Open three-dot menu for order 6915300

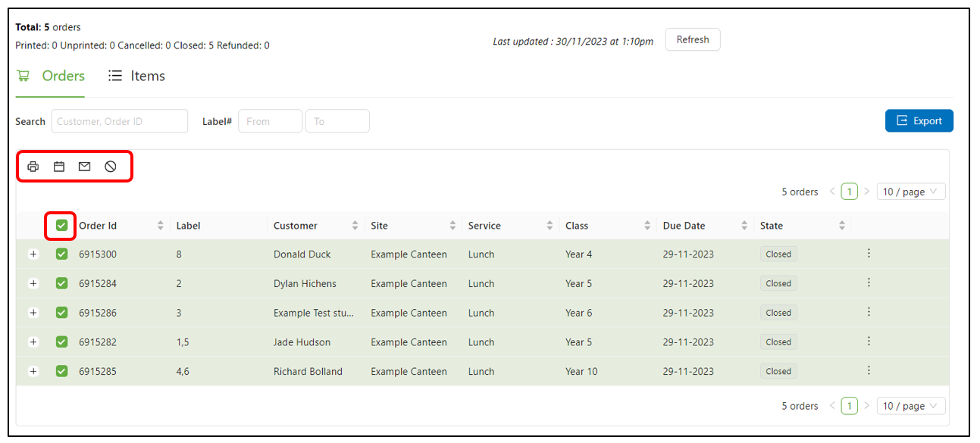pos(869,254)
